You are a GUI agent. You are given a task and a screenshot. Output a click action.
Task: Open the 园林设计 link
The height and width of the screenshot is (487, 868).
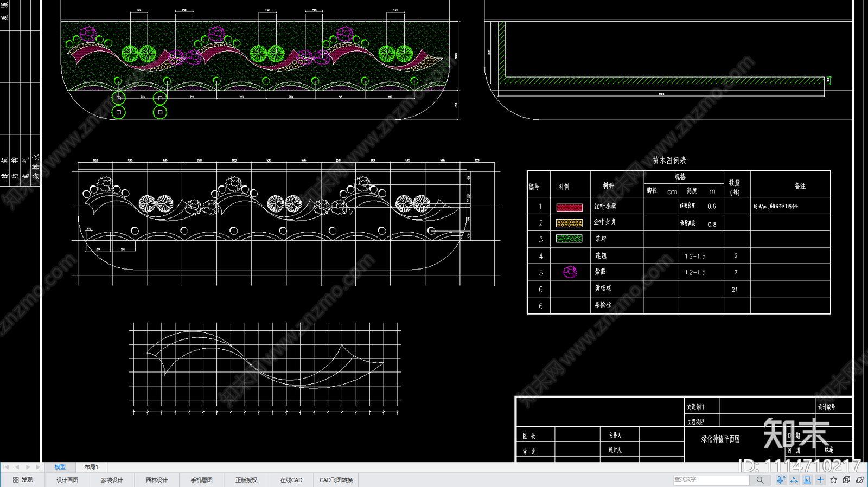click(157, 480)
